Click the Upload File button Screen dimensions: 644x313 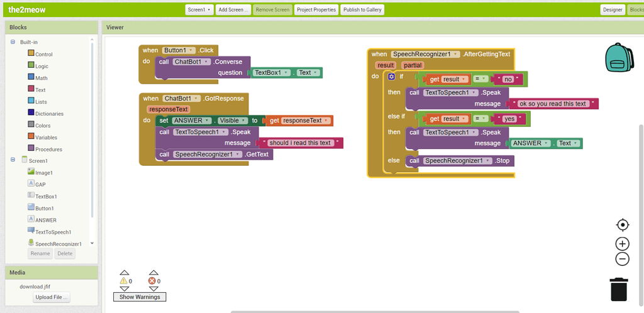(52, 297)
